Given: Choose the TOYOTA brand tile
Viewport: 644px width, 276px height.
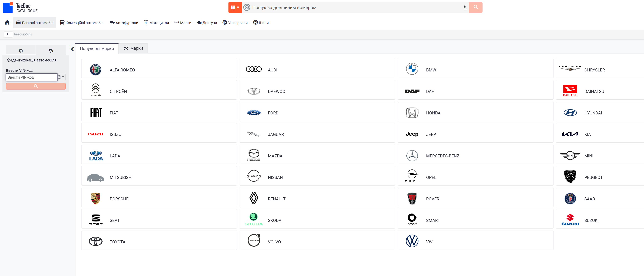Looking at the screenshot, I should tap(159, 240).
